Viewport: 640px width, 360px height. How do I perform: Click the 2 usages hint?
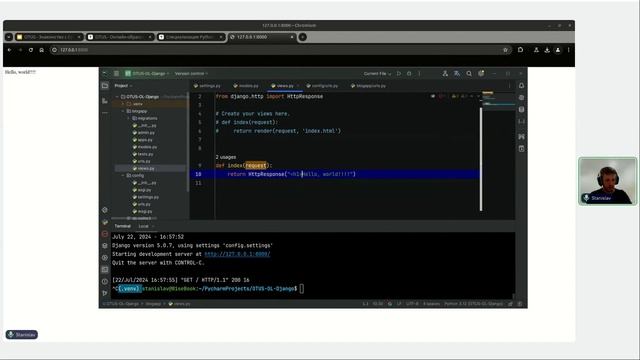226,157
